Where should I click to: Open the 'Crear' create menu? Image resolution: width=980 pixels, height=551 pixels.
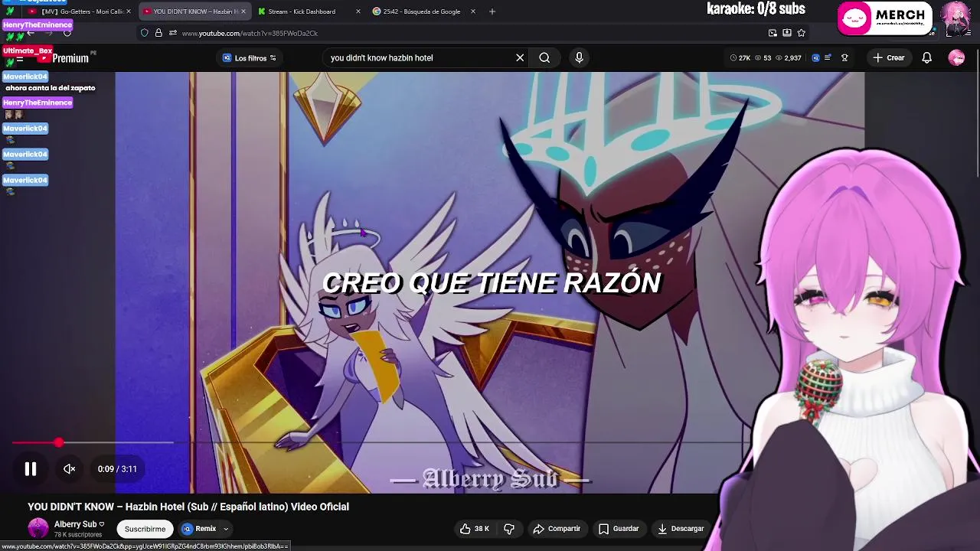click(889, 57)
